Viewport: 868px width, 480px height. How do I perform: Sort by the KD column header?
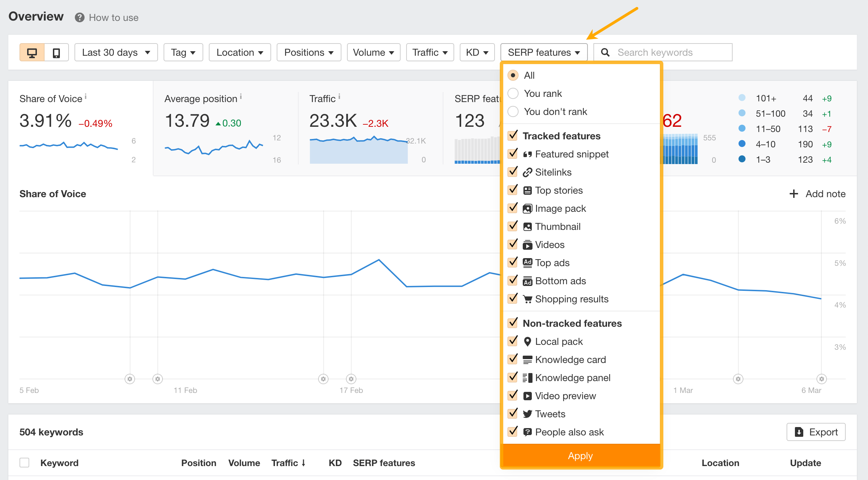335,463
